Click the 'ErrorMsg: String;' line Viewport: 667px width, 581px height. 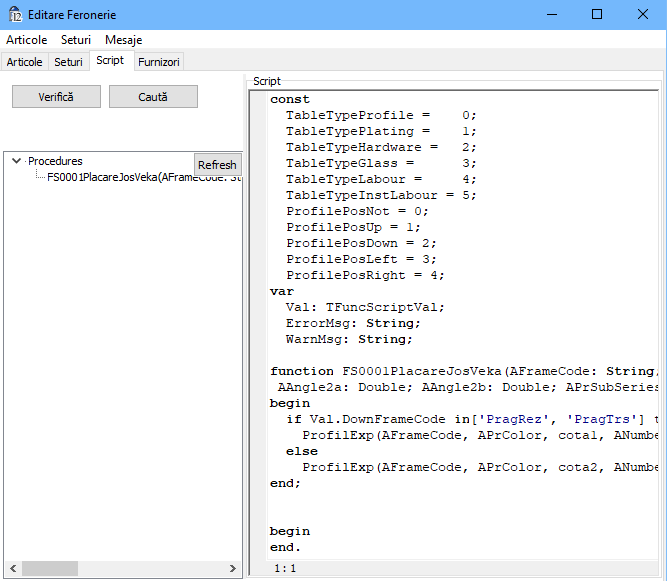point(353,323)
